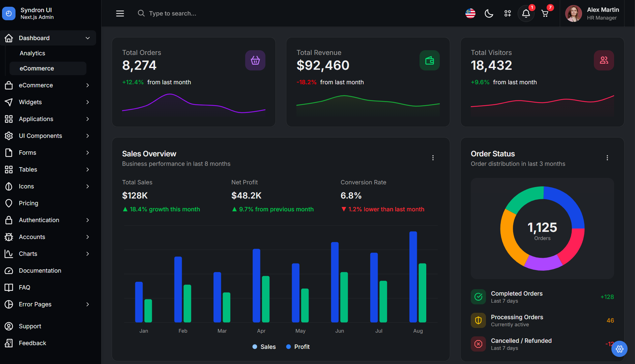The image size is (635, 364).
Task: Focus the Type to search field
Action: [x=173, y=13]
